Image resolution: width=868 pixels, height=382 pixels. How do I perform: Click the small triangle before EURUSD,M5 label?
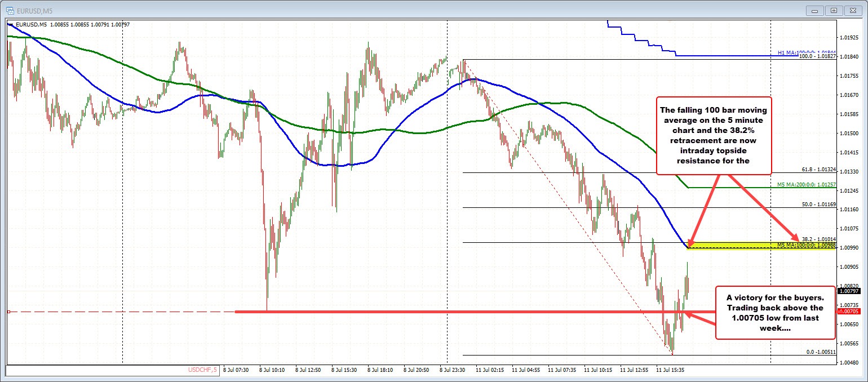pos(10,24)
